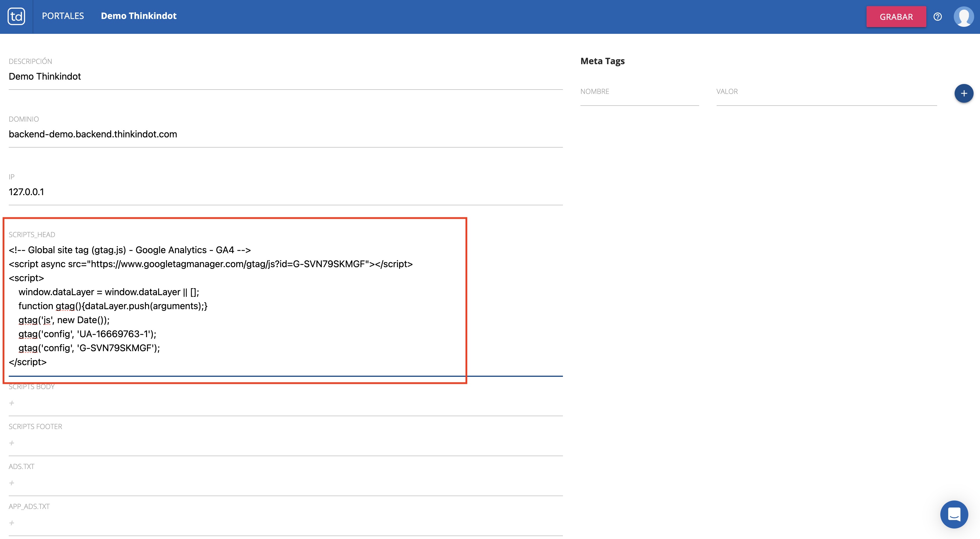Click the closing </script> tag line
This screenshot has height=539, width=980.
28,362
